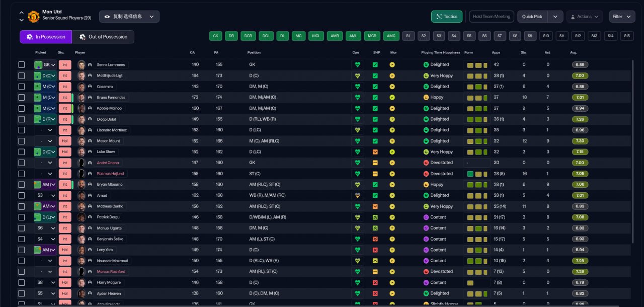This screenshot has width=644, height=307.
Task: Click Marcus Rashford's Devastated face icon
Action: [x=426, y=271]
